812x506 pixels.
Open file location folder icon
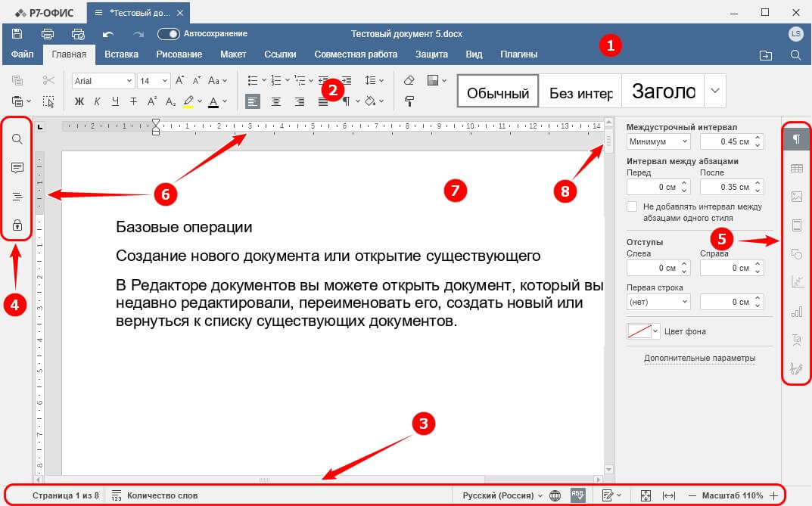765,55
